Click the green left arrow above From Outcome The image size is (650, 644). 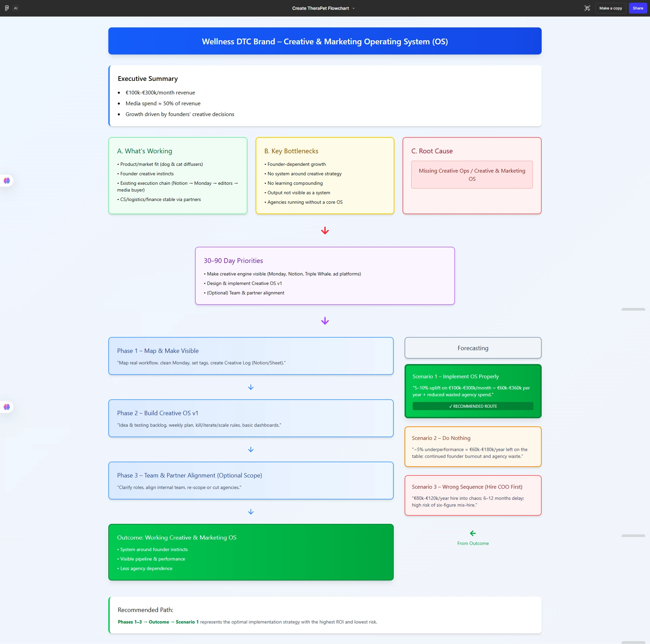tap(473, 533)
